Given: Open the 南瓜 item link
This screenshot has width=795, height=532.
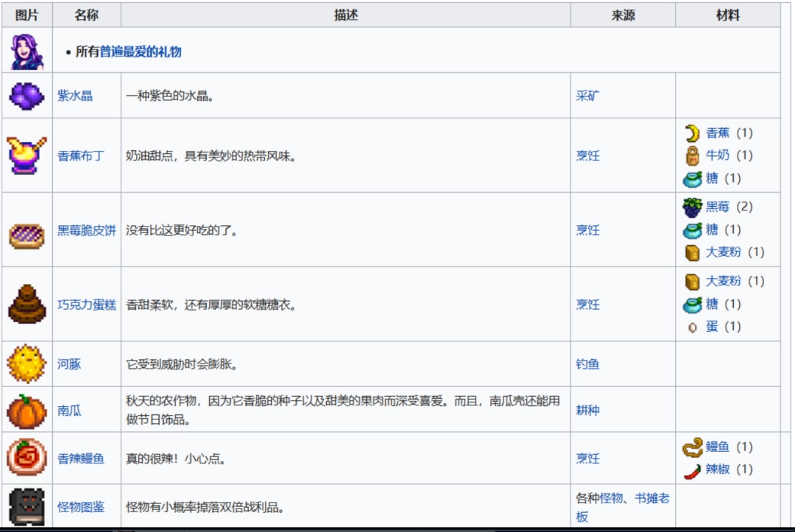Looking at the screenshot, I should click(69, 410).
